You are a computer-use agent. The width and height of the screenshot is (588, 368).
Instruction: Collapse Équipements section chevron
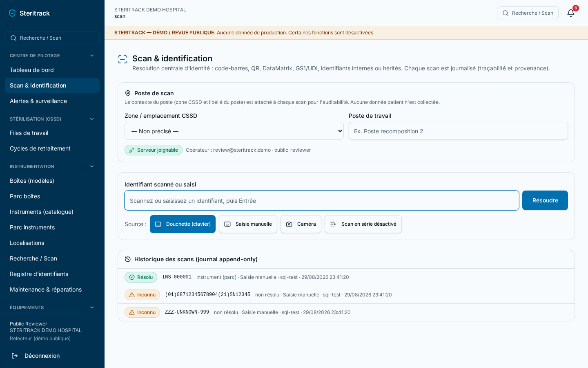tap(92, 307)
